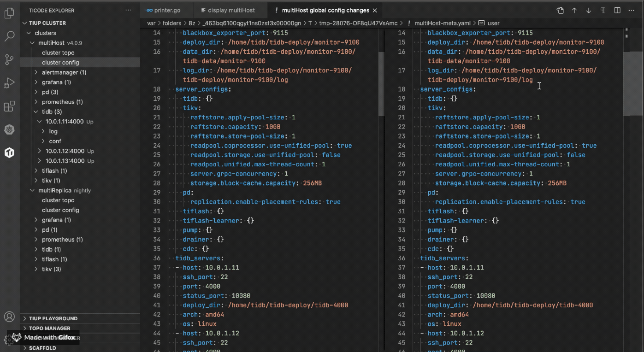Viewport: 644px width, 352px height.
Task: Switch to the printer.go tab
Action: (168, 10)
